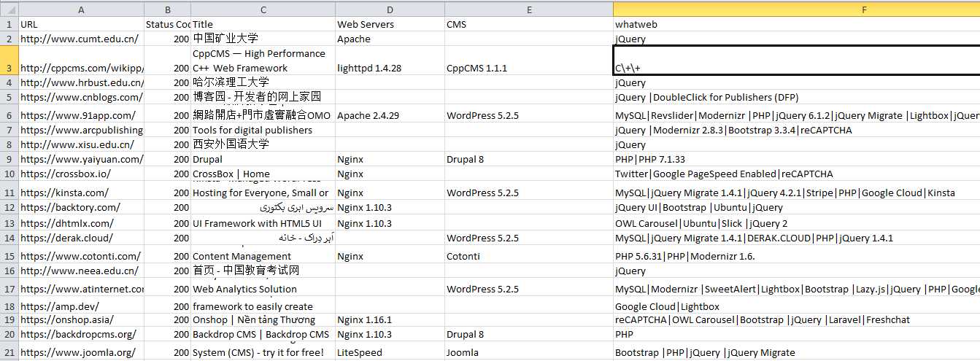
Task: Select the http://www.neea.edu.cn/ cell
Action: (81, 271)
